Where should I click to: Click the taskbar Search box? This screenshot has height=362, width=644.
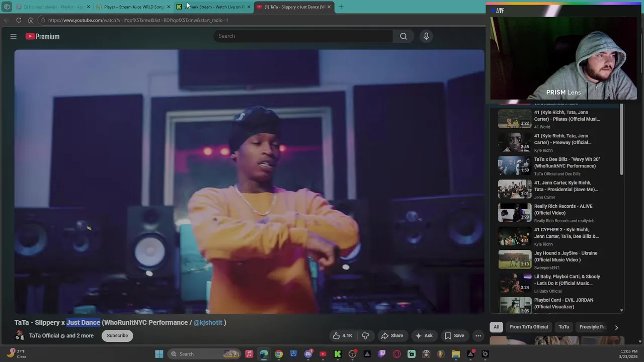point(204,354)
